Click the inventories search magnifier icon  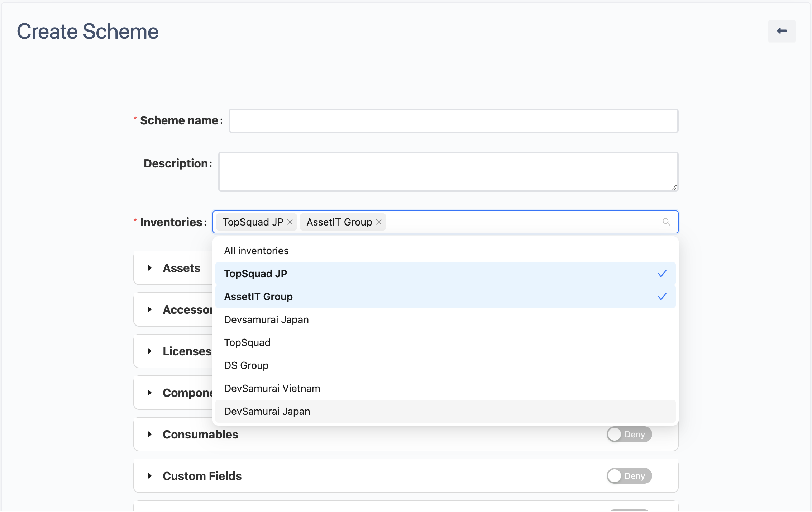point(666,222)
